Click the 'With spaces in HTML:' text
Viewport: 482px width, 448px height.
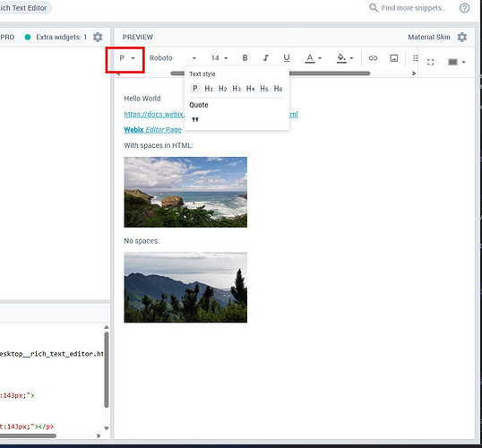tap(159, 145)
